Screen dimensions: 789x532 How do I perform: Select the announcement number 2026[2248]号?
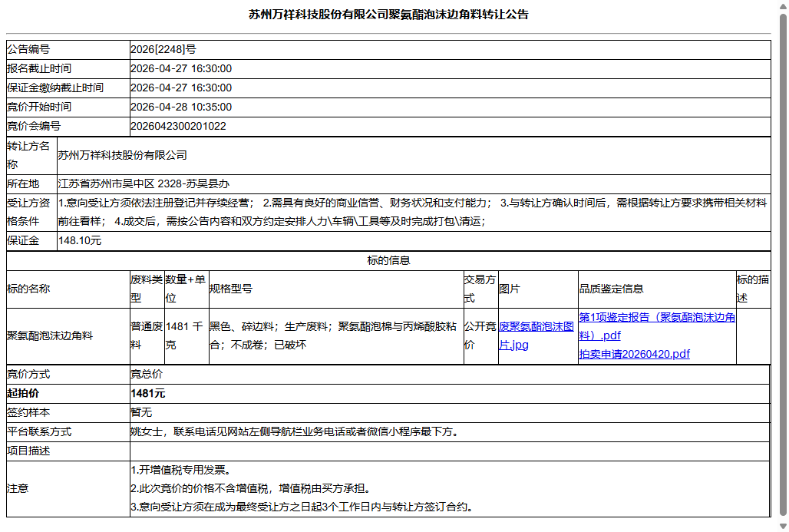point(163,49)
